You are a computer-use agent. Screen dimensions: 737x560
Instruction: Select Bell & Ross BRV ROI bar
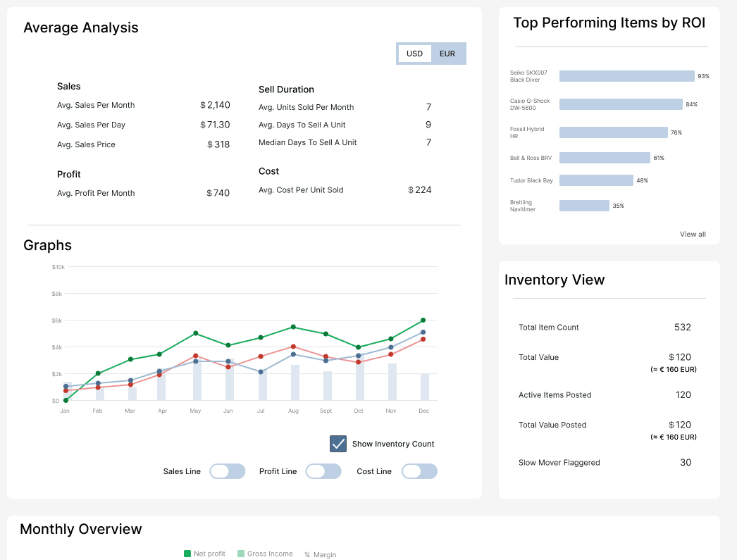click(605, 158)
